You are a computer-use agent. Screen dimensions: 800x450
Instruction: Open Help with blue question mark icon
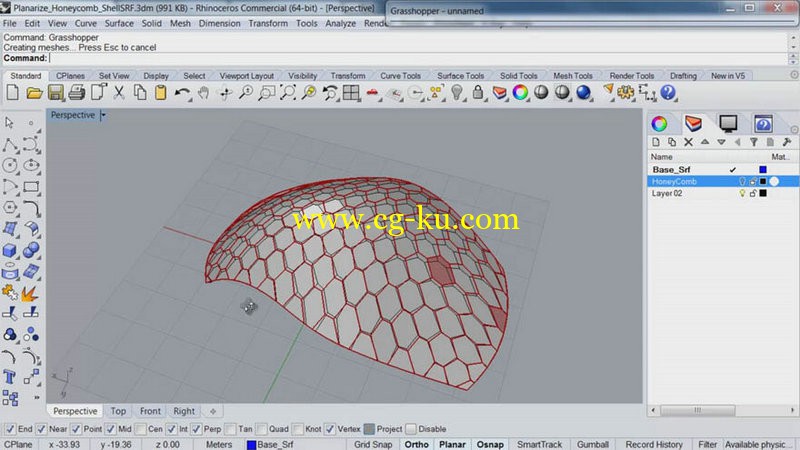[668, 93]
